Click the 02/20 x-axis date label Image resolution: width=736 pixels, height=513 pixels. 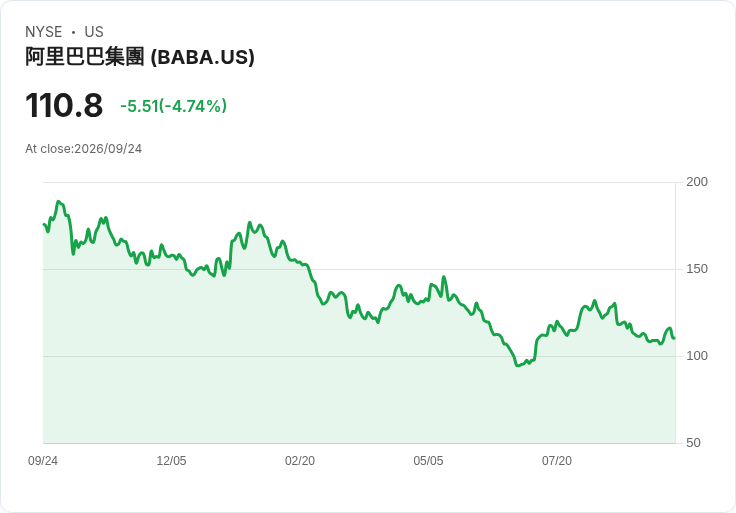tap(300, 461)
